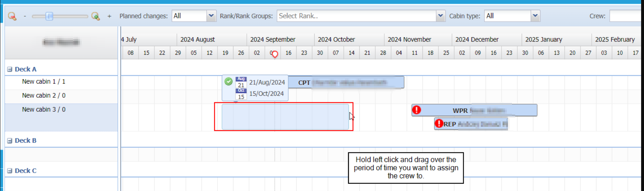Screen dimensions: 644x191
Task: Open the Cabin type dropdown
Action: coord(535,16)
